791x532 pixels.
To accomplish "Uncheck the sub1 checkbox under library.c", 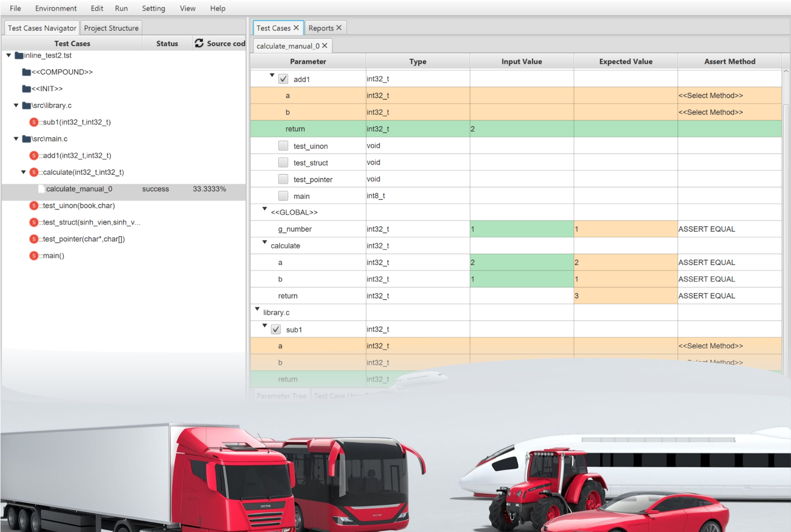I will 276,329.
